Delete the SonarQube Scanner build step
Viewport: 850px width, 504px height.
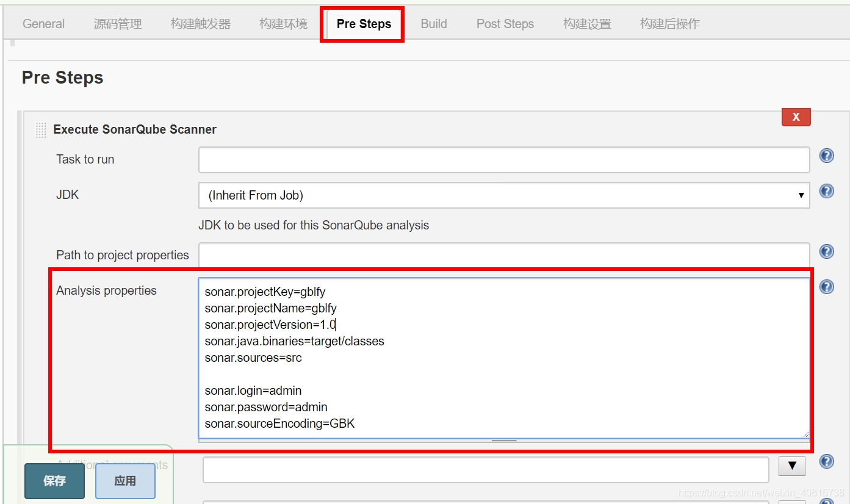(796, 117)
